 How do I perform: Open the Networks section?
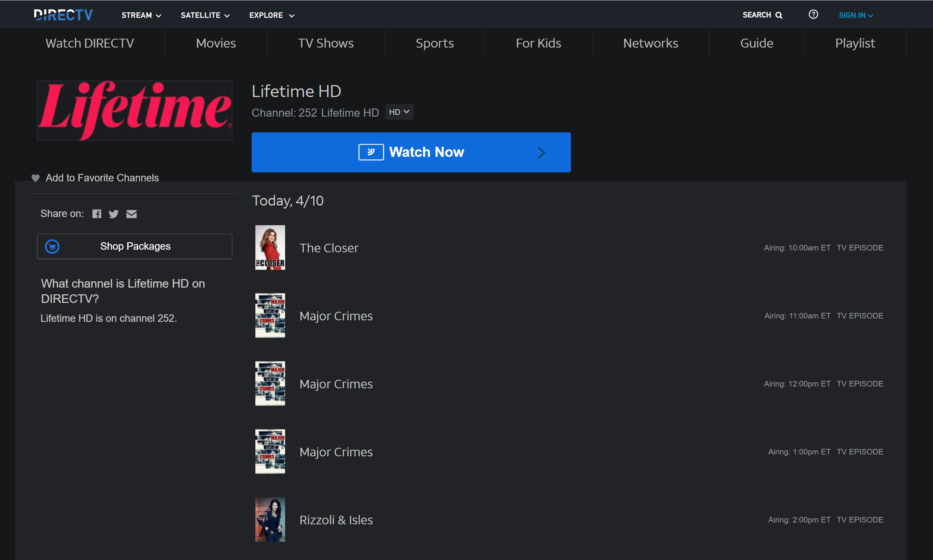tap(651, 43)
